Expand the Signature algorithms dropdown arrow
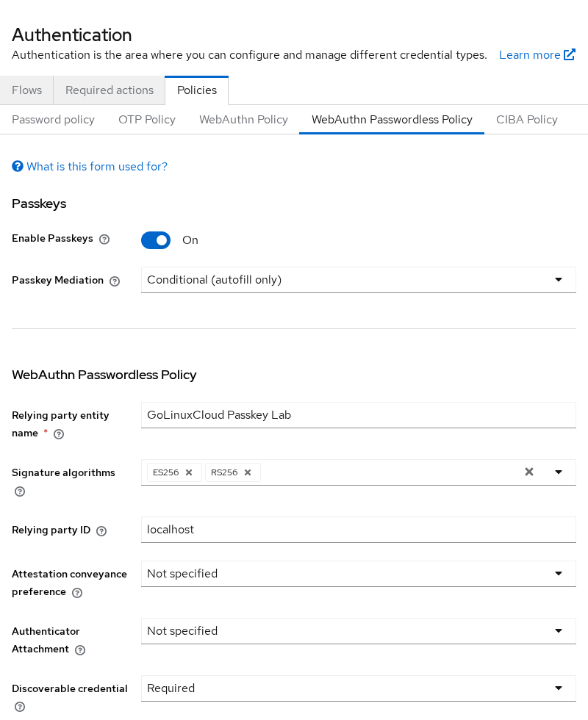Image resolution: width=588 pixels, height=720 pixels. point(559,472)
